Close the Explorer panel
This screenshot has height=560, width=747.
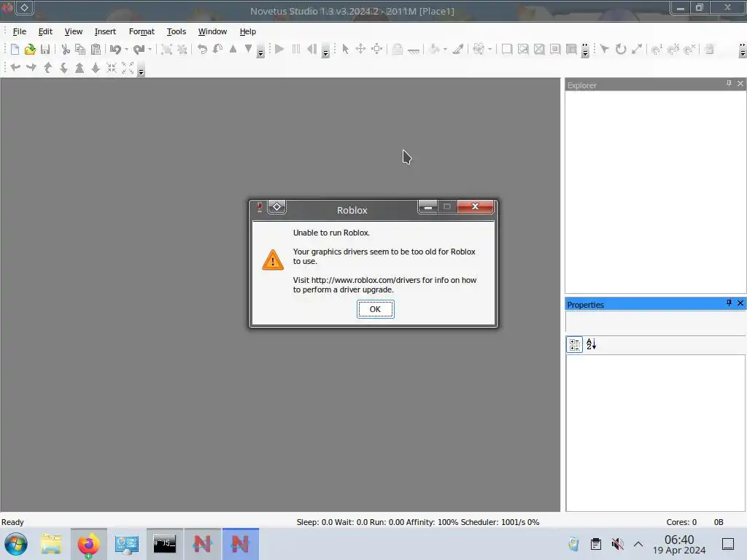[x=740, y=83]
